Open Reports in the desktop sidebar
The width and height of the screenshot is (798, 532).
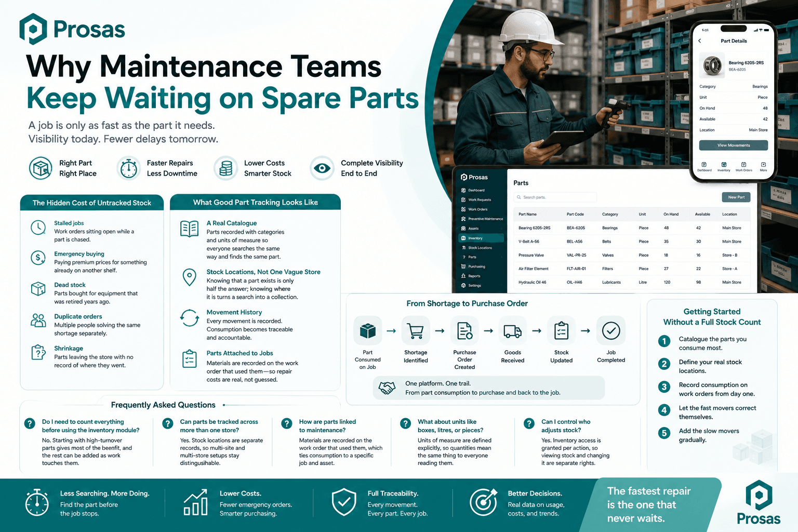click(x=471, y=276)
